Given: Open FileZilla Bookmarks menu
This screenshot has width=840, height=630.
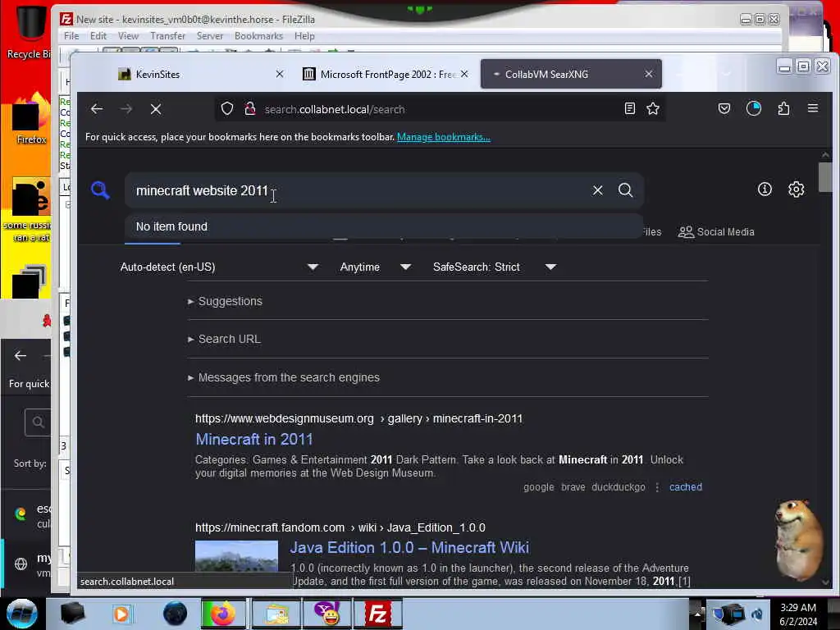Looking at the screenshot, I should tap(258, 36).
